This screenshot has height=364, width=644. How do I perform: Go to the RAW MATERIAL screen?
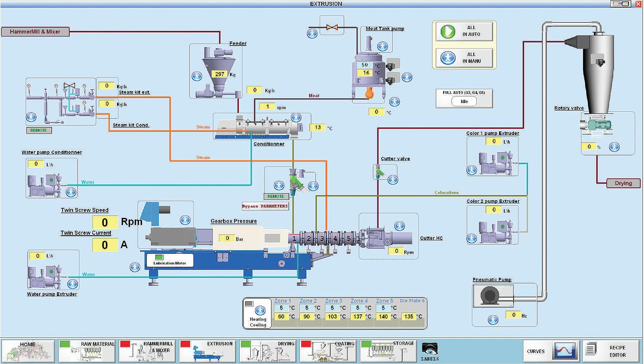[x=87, y=351]
